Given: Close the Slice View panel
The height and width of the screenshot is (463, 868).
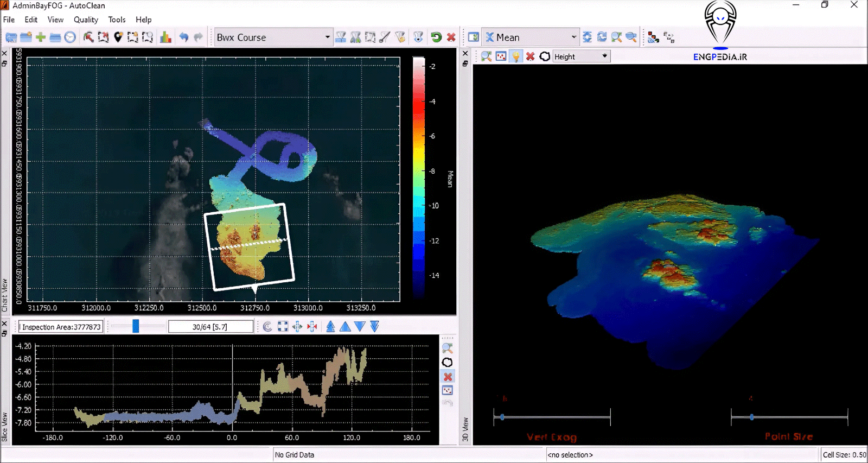Looking at the screenshot, I should (4, 324).
